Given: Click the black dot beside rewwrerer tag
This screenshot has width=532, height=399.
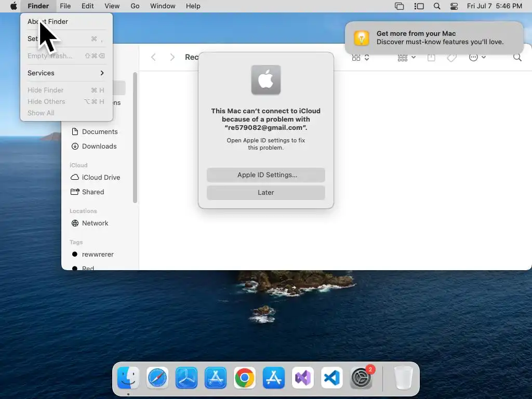Looking at the screenshot, I should [75, 254].
